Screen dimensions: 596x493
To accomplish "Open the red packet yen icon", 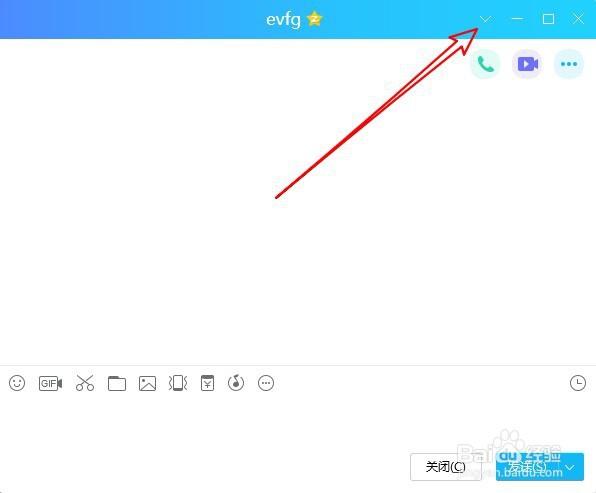I will click(x=207, y=383).
